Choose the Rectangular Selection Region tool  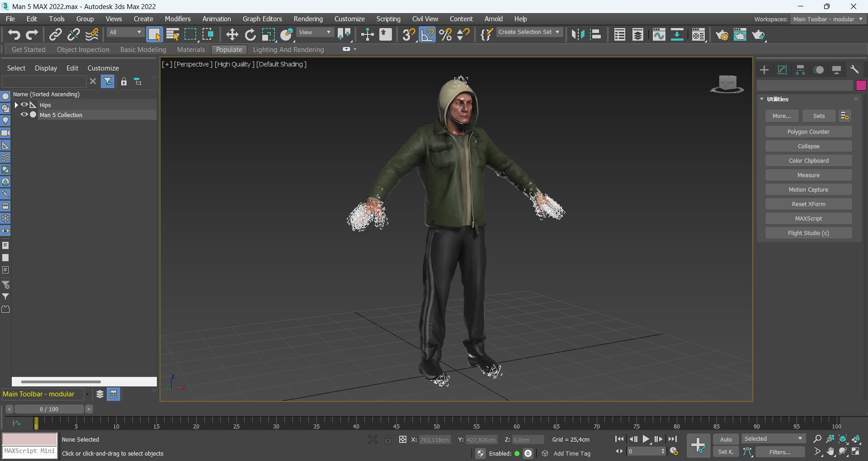coord(190,35)
